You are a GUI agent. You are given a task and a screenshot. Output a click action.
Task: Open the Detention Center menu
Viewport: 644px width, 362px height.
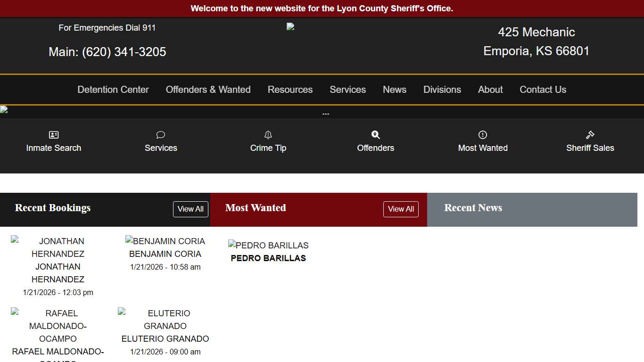tap(113, 90)
